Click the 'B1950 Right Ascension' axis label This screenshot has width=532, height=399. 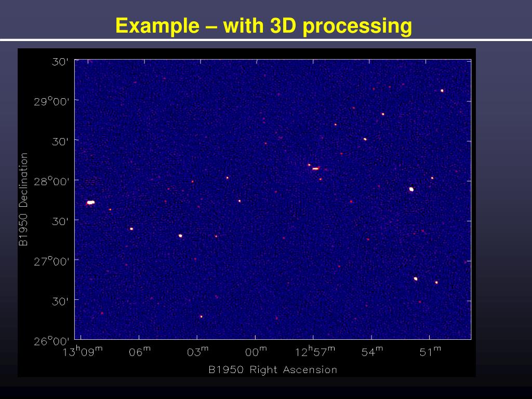(273, 369)
